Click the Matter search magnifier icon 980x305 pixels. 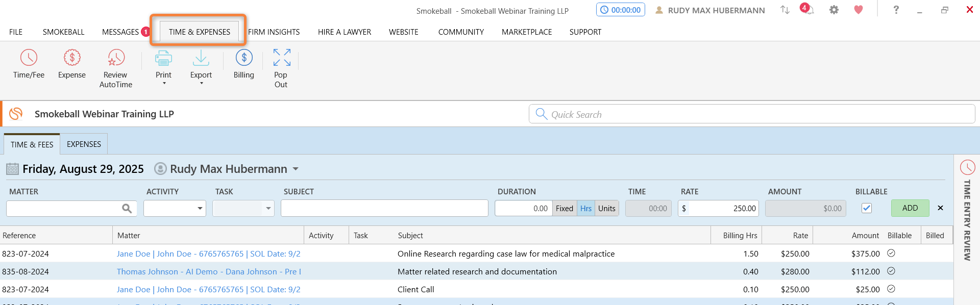(x=127, y=208)
